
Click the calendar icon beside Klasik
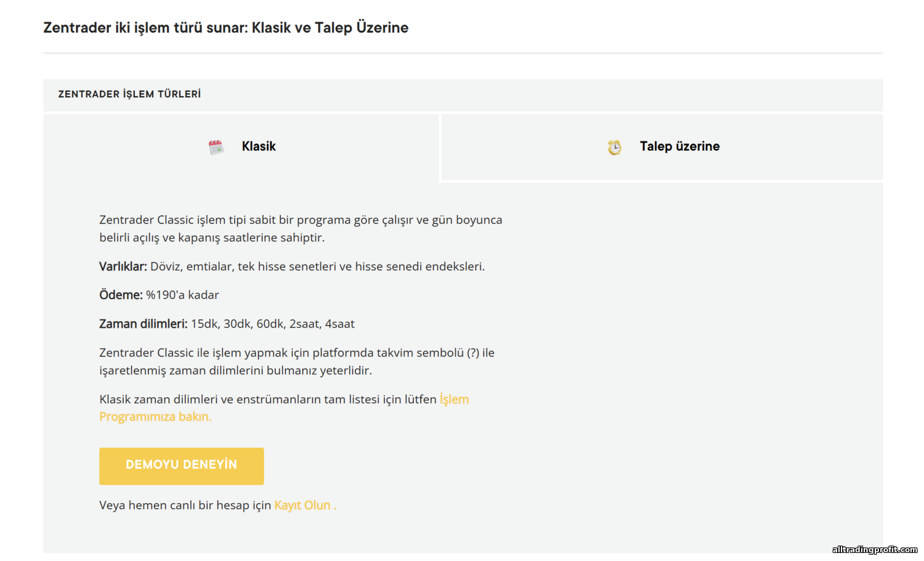tap(216, 147)
